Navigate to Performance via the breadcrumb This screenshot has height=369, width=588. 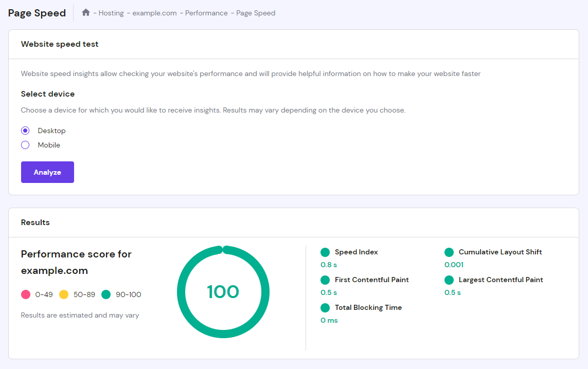coord(206,13)
